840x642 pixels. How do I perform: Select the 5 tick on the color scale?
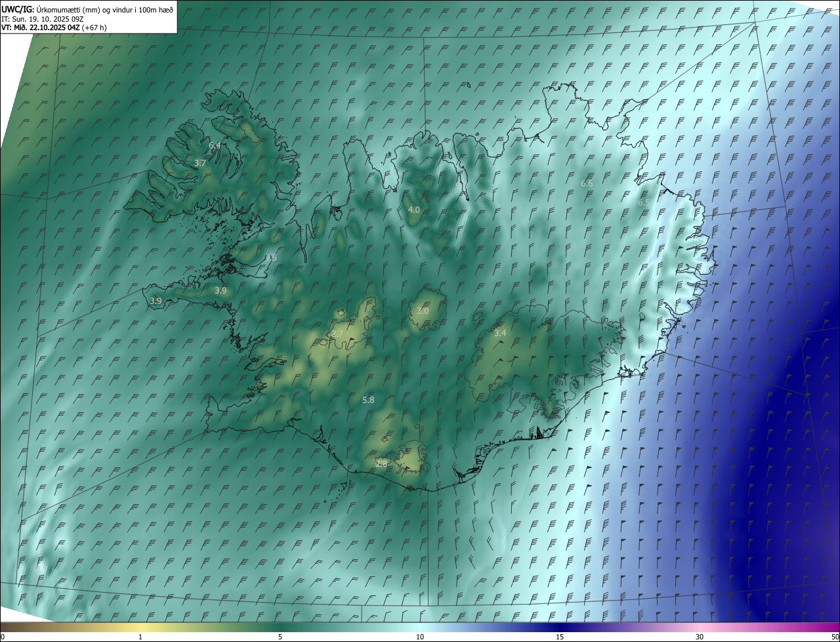tap(280, 637)
